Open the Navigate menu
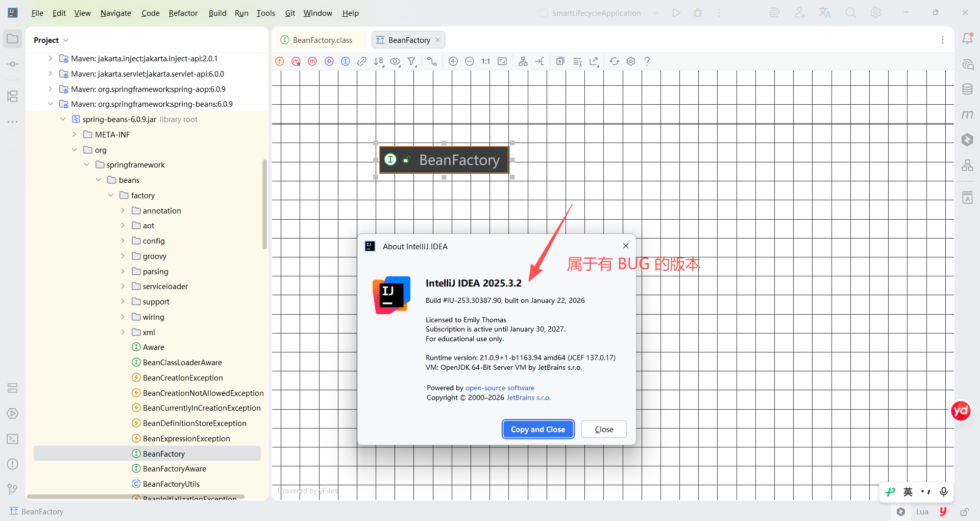Viewport: 980px width, 521px height. point(116,13)
